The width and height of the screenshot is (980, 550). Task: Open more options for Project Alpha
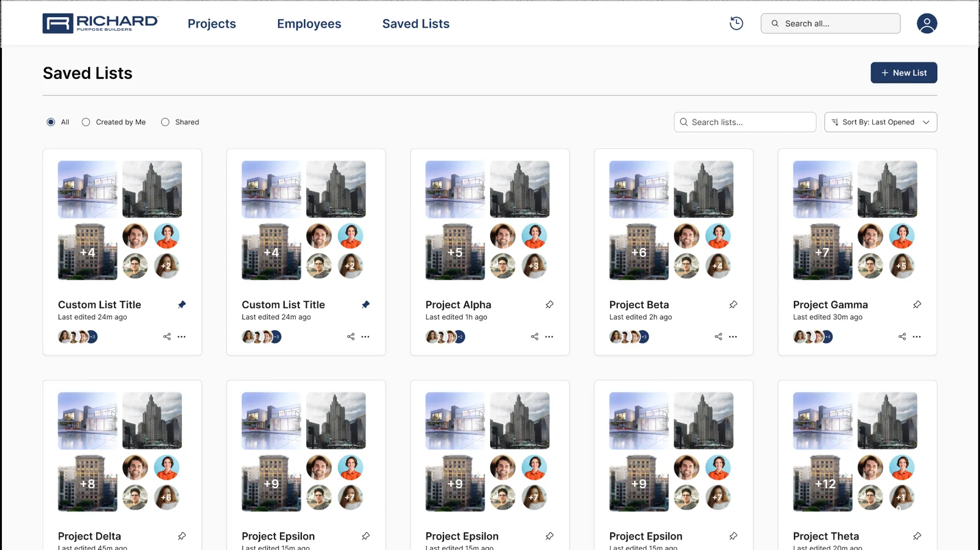[x=549, y=337]
